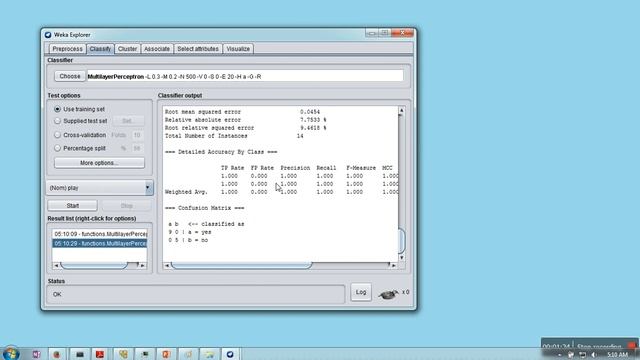Click the network tray icon
640x360 pixels.
point(582,355)
